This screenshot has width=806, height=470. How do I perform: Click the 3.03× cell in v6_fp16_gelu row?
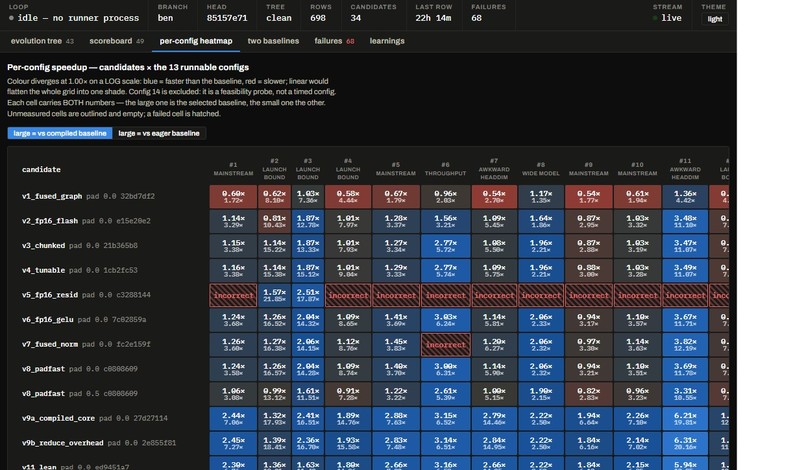(x=445, y=320)
